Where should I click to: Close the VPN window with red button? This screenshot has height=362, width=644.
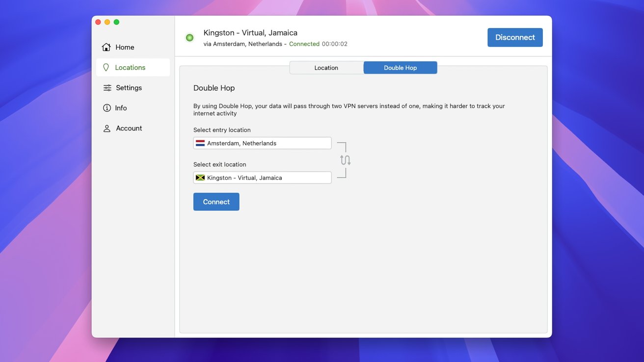tap(98, 22)
